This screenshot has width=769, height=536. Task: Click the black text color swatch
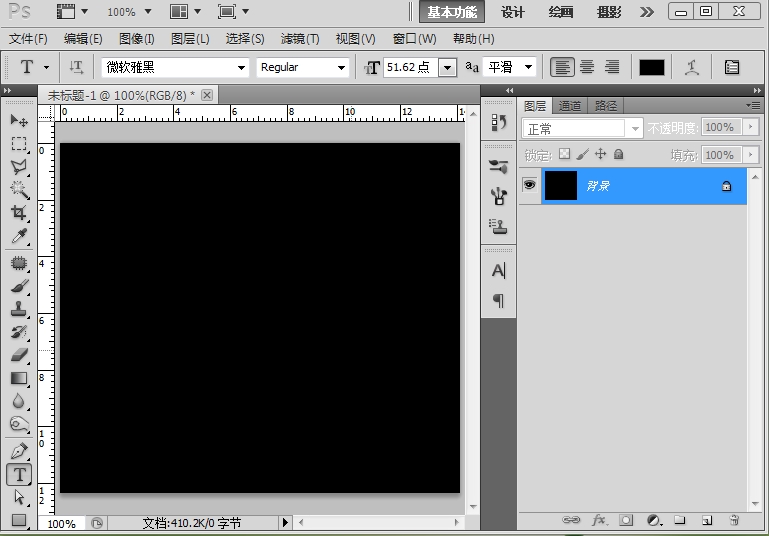click(x=651, y=68)
